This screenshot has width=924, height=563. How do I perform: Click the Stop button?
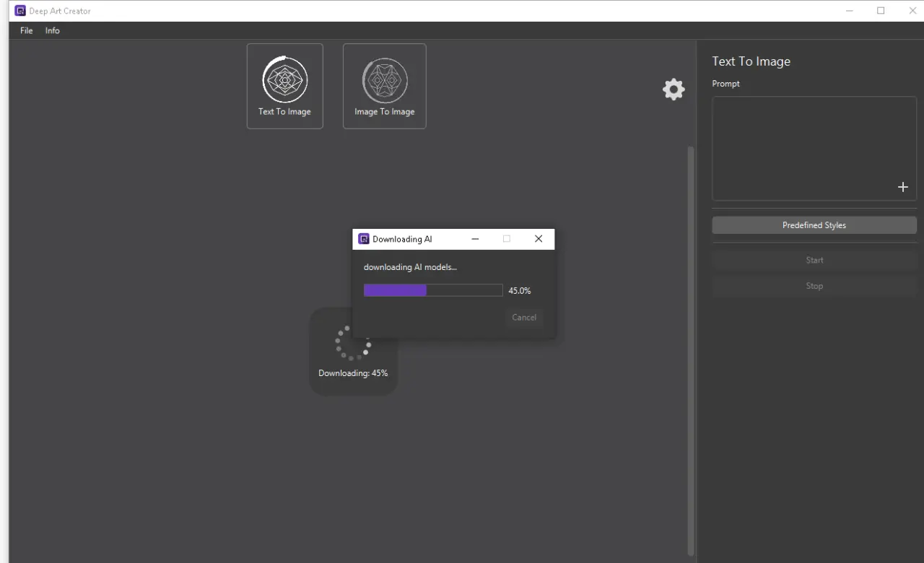click(814, 286)
